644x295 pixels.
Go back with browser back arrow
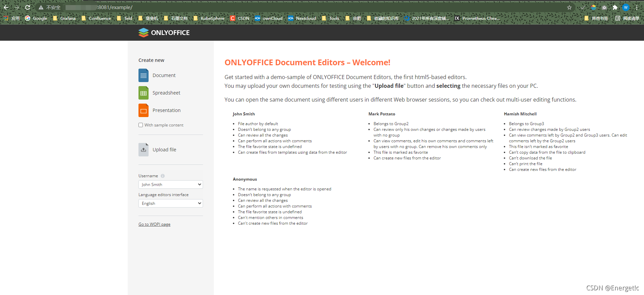[6, 7]
